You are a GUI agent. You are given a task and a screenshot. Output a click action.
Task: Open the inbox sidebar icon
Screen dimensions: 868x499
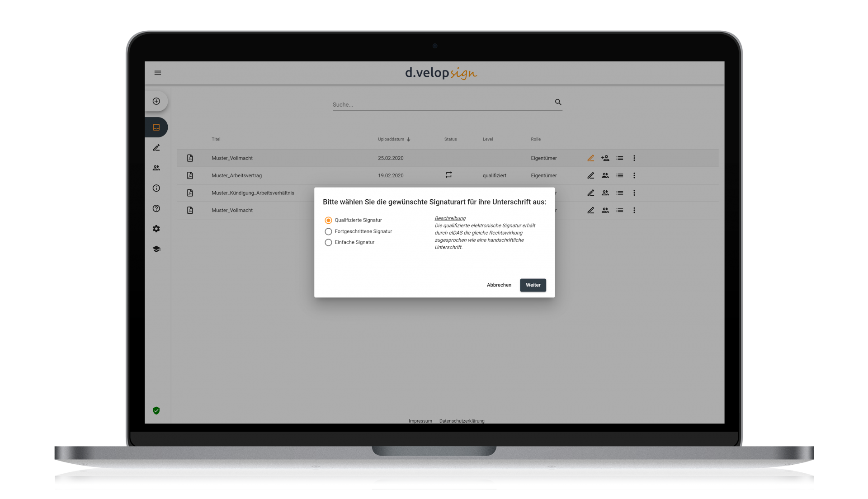pos(156,127)
